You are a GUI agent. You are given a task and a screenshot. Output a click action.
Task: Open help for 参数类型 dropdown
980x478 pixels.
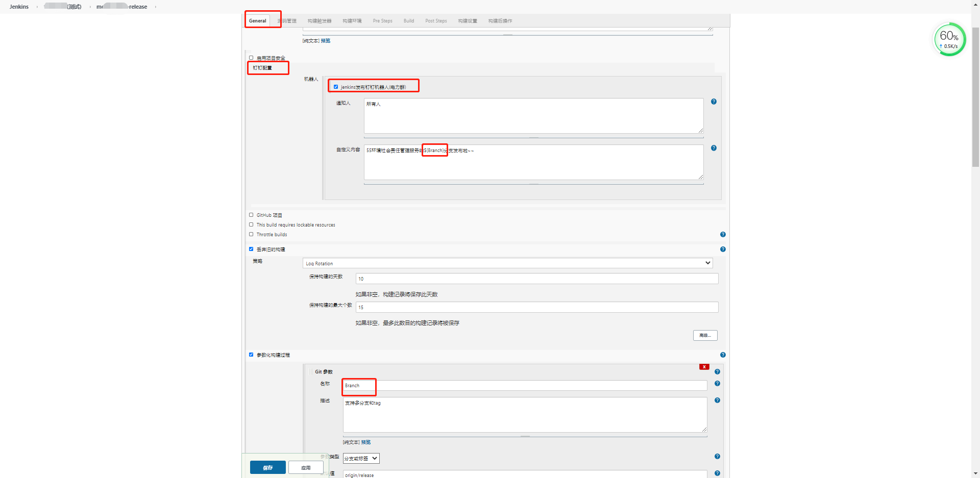point(717,457)
